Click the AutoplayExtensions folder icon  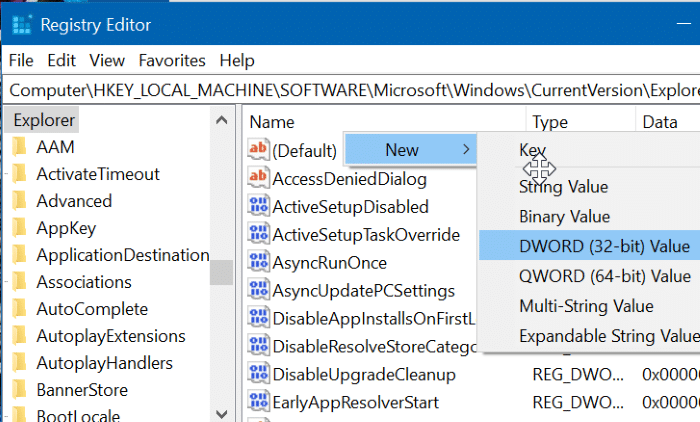click(x=20, y=336)
